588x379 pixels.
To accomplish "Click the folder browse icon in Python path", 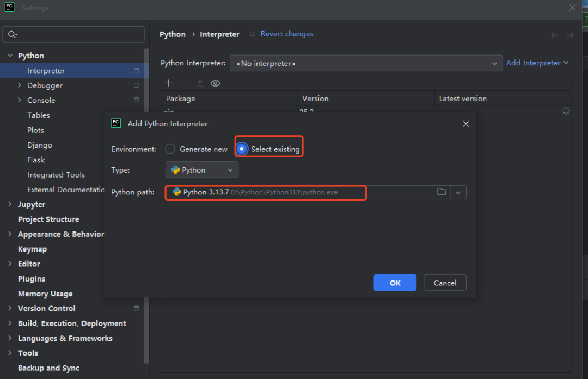I will [442, 192].
